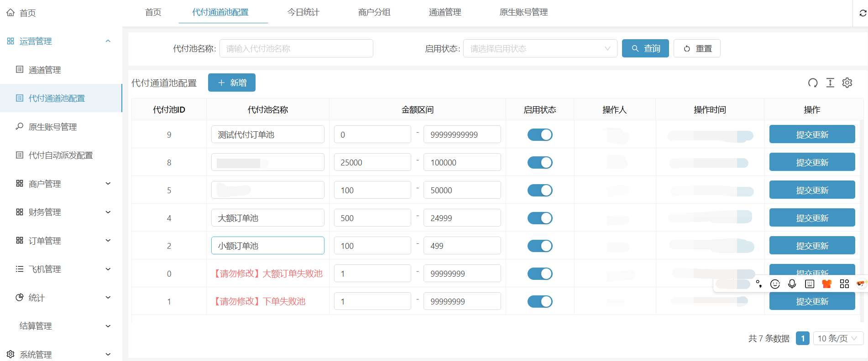Switch to the 商户分组 tab
Screen dimensions: 868x361
(374, 12)
